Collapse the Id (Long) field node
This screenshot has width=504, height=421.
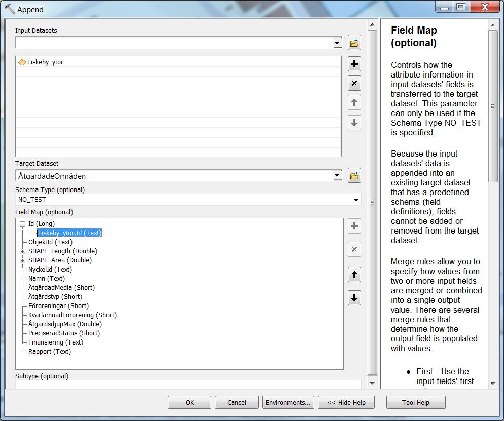22,224
